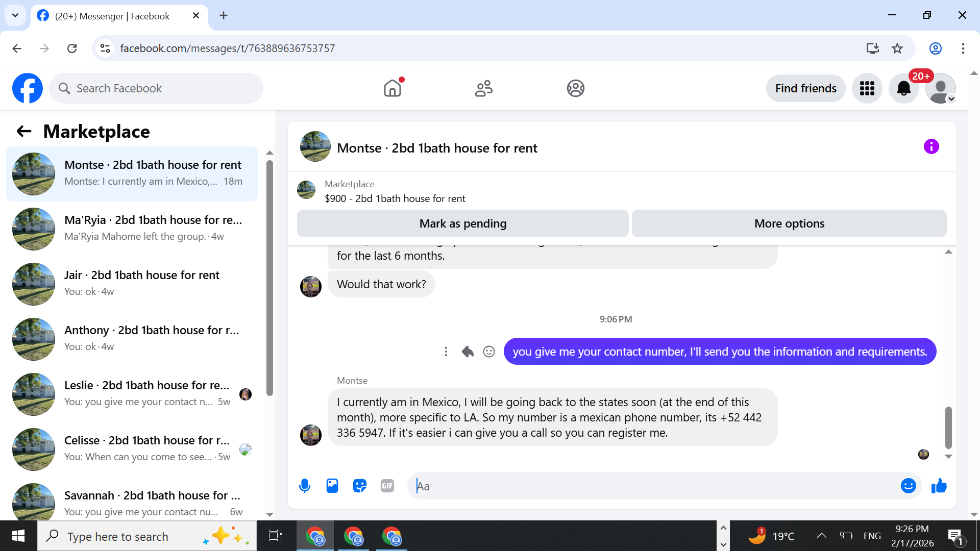Send a thumbs-up like
980x551 pixels.
click(939, 486)
